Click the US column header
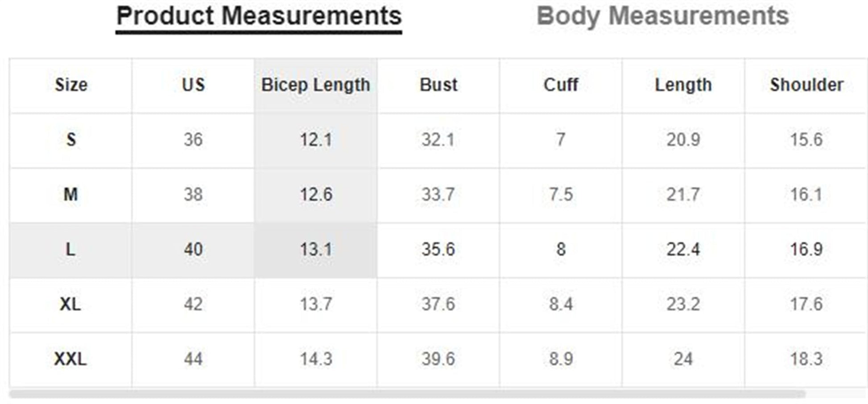868x404 pixels. 193,85
